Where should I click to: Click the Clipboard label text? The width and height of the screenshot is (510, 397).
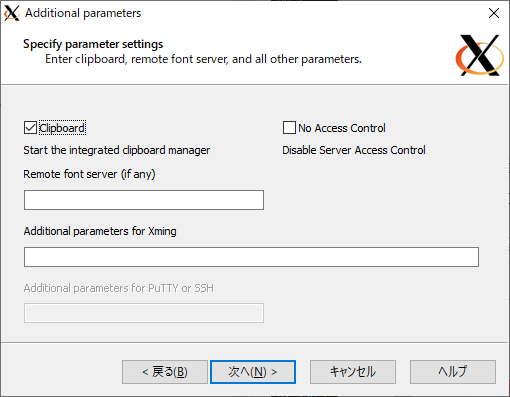[62, 128]
